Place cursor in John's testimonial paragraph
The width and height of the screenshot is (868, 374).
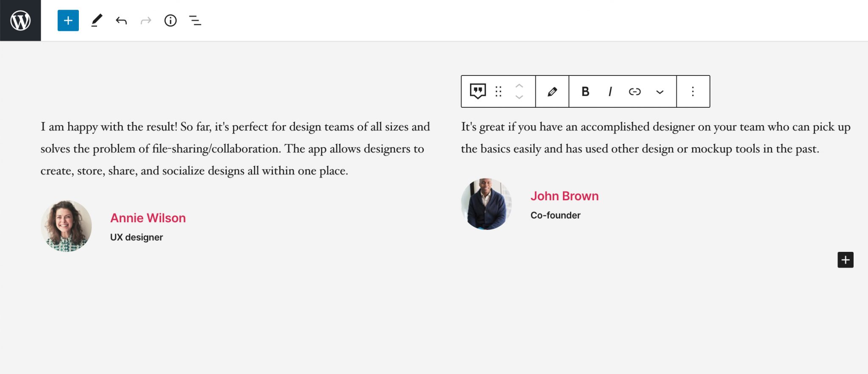pyautogui.click(x=656, y=138)
